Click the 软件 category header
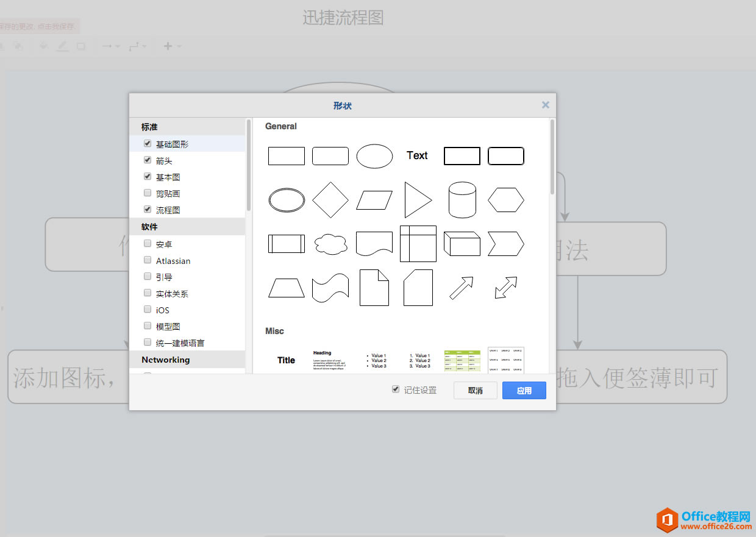This screenshot has width=756, height=537. (x=187, y=227)
